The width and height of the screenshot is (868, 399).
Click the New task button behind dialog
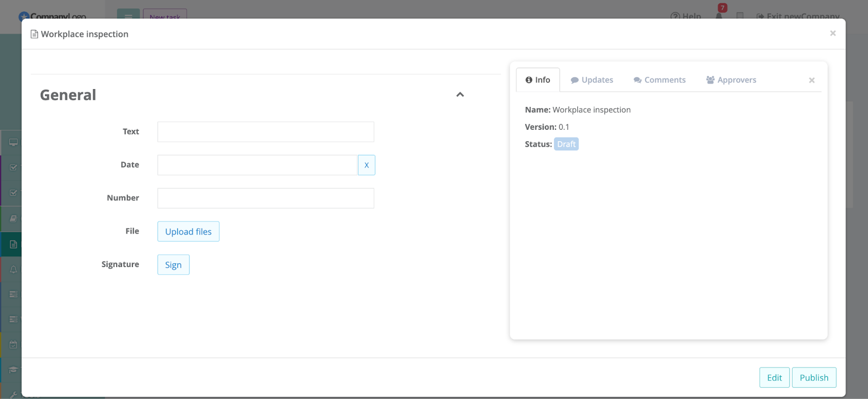[x=165, y=15]
